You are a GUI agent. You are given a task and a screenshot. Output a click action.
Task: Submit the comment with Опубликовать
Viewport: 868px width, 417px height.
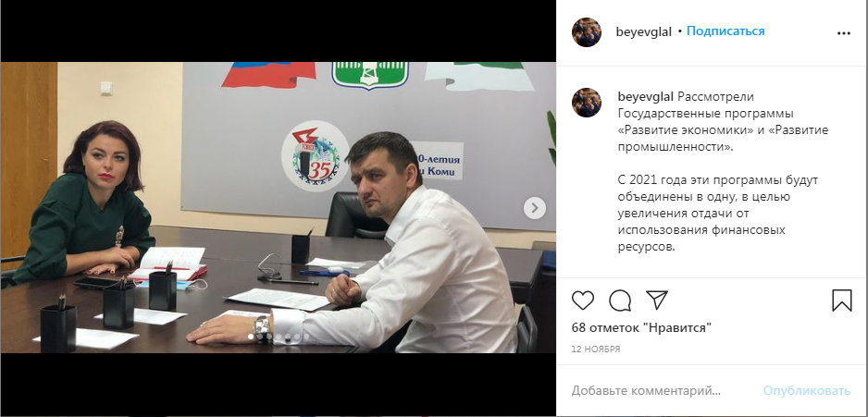coord(807,391)
